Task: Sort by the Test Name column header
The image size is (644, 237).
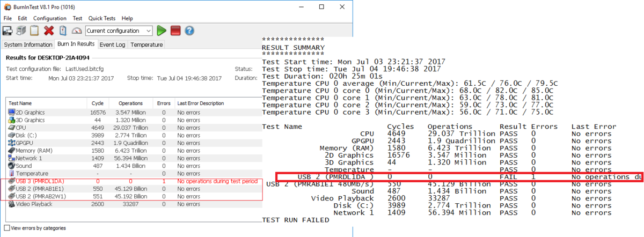Action: point(46,103)
